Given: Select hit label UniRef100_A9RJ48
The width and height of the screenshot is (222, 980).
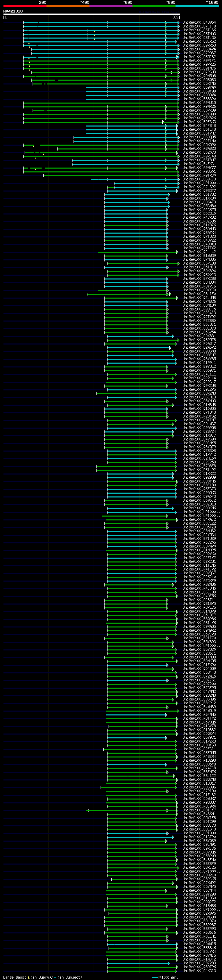Looking at the screenshot, I should pos(199,156).
